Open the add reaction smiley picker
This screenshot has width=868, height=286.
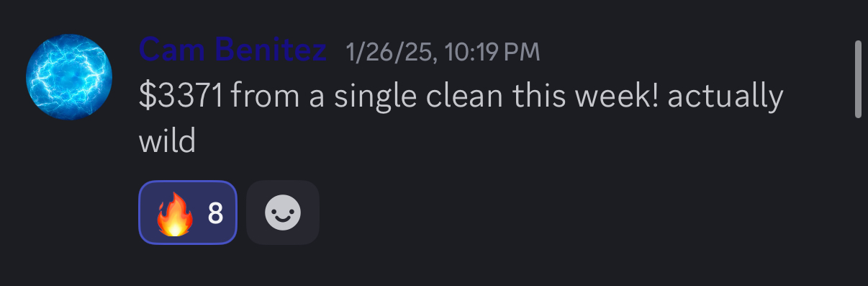coord(283,213)
